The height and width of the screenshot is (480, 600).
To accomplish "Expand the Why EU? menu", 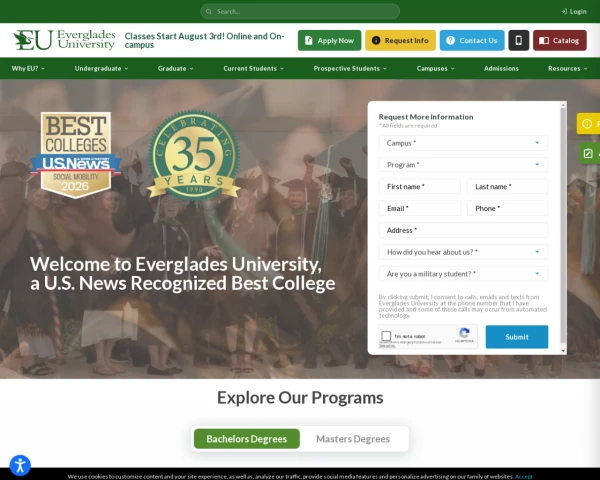I will (28, 69).
